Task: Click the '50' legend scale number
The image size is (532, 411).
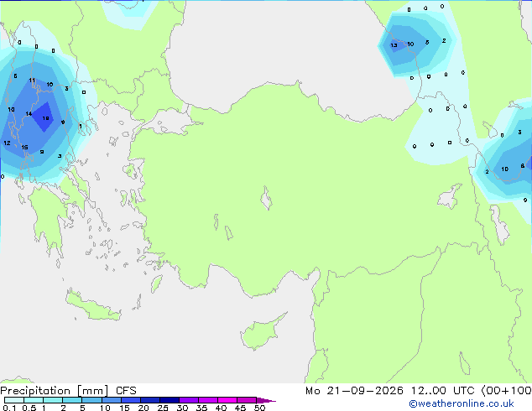Action: (x=260, y=408)
